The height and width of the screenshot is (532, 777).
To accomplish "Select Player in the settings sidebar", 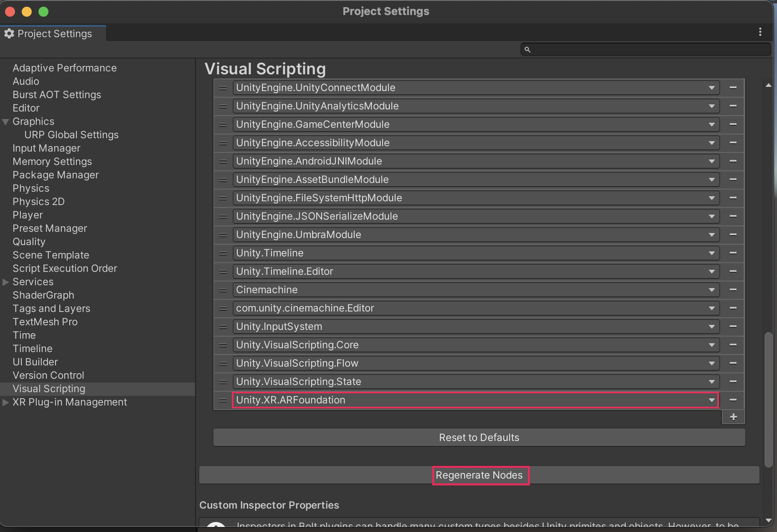I will [x=28, y=215].
